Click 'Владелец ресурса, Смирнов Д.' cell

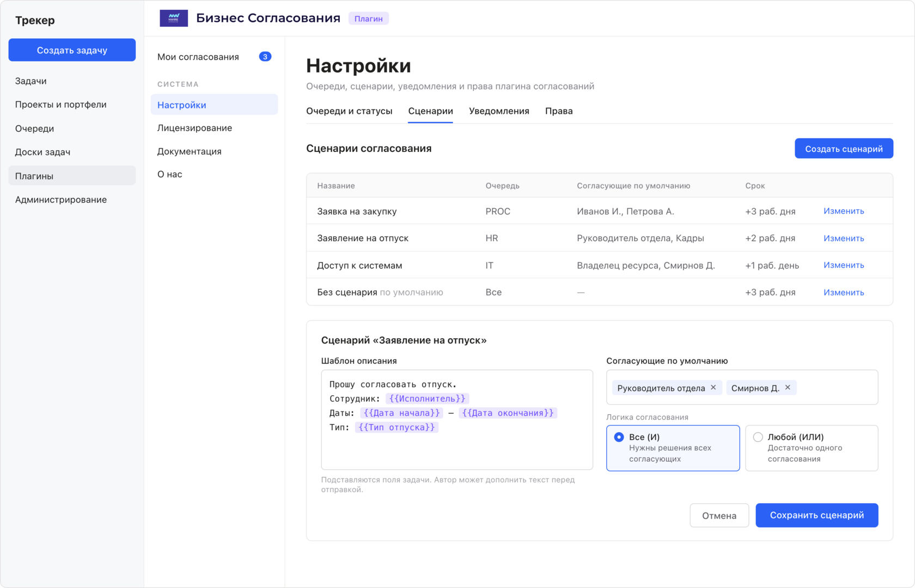(x=646, y=266)
